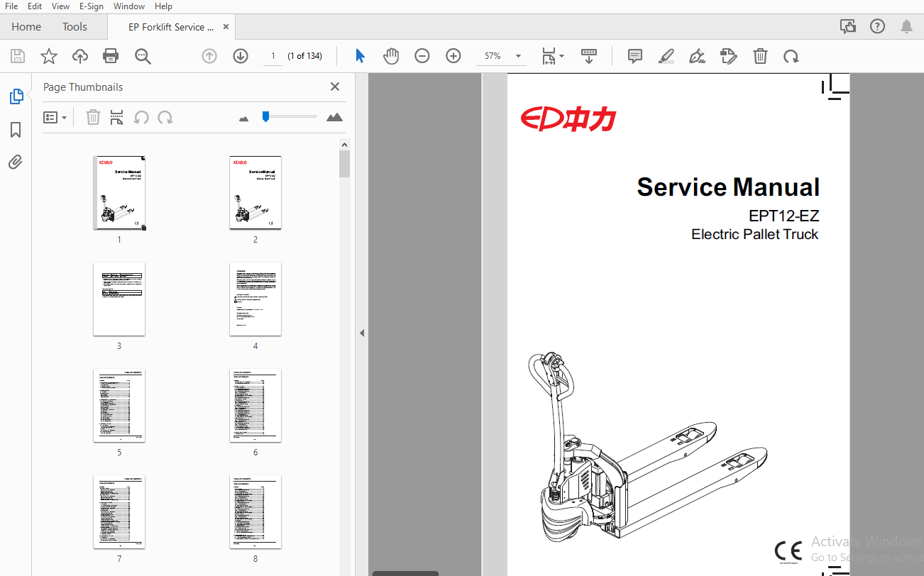Switch to the Tools tab

pos(75,27)
